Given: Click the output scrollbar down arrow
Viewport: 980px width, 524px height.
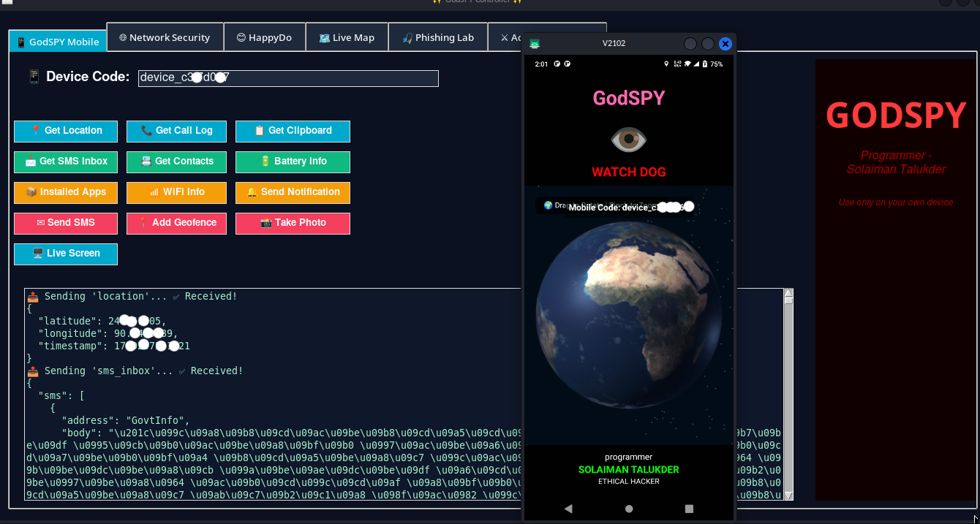Looking at the screenshot, I should click(x=788, y=495).
